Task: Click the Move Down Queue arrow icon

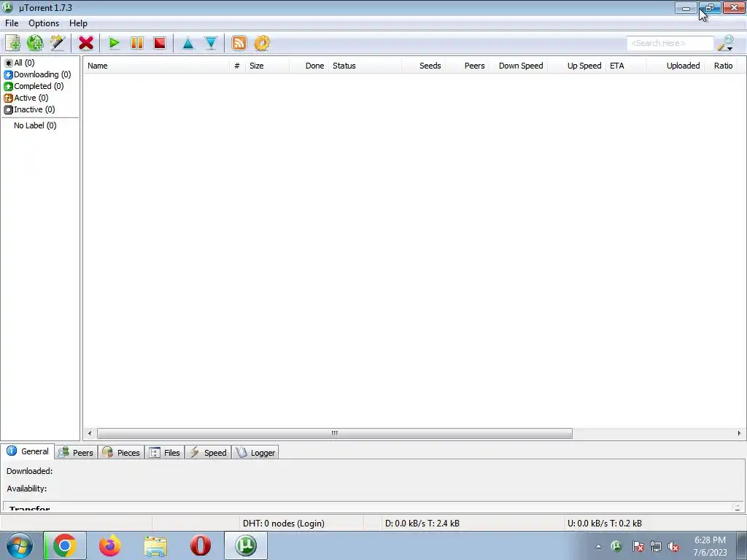Action: 211,43
